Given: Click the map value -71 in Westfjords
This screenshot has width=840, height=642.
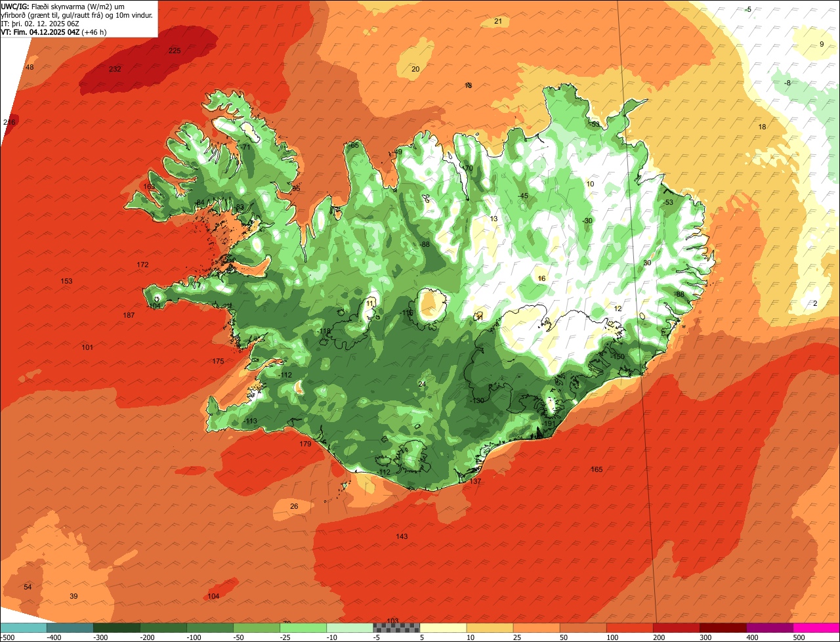Looking at the screenshot, I should click(x=246, y=147).
